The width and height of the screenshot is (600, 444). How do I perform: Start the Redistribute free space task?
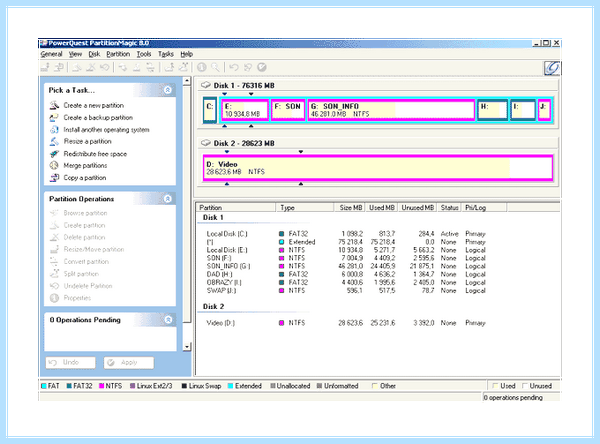pos(88,154)
